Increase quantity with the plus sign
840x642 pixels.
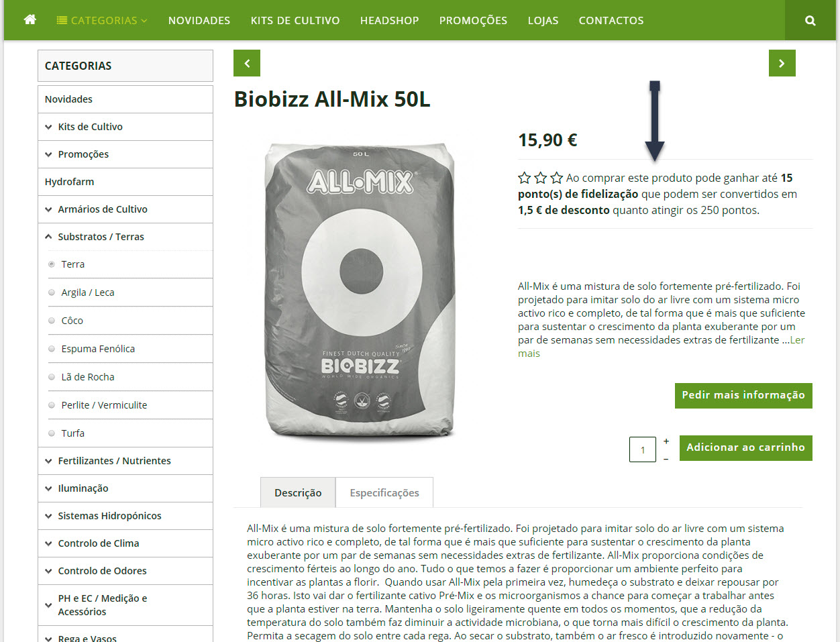[666, 441]
